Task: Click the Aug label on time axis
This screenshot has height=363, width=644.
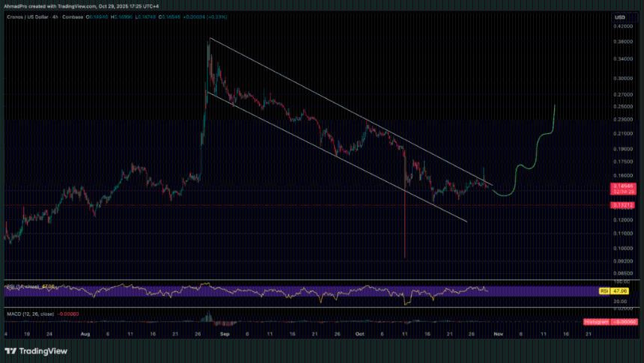Action: (x=84, y=334)
